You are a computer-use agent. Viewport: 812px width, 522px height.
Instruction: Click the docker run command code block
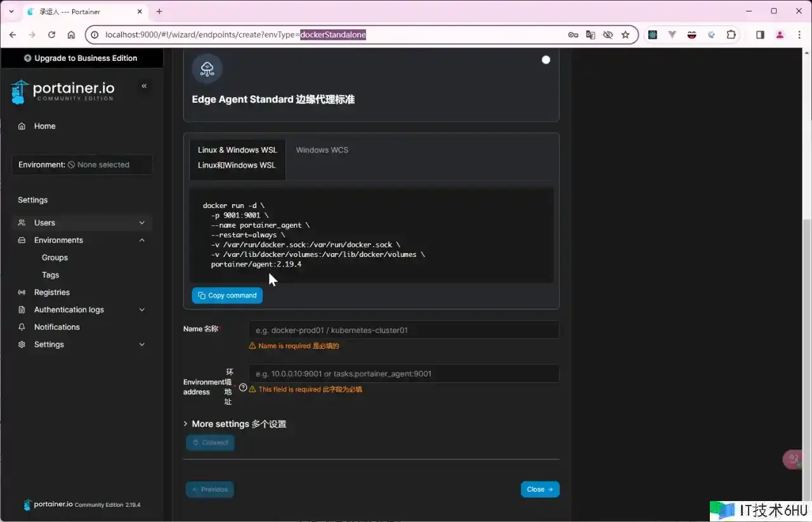(x=372, y=235)
